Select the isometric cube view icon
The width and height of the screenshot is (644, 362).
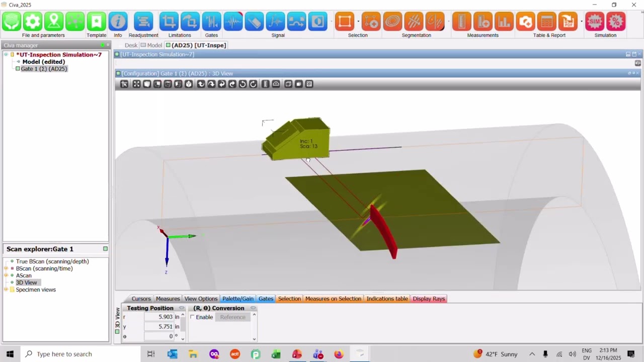pyautogui.click(x=189, y=84)
